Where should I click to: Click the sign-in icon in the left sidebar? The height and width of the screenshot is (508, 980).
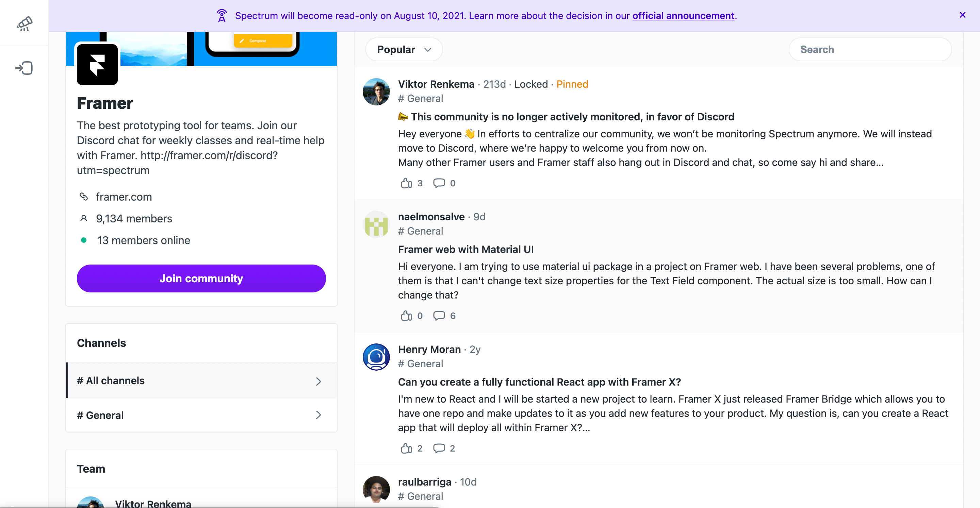[24, 68]
